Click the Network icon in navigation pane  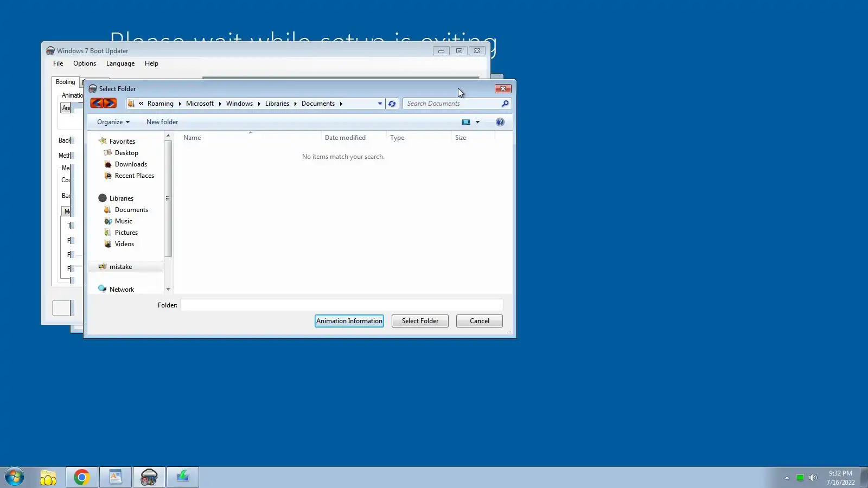[x=103, y=289]
